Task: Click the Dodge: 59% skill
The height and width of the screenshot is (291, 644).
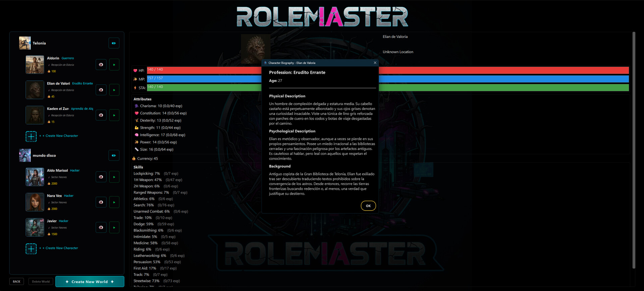Action: point(144,224)
